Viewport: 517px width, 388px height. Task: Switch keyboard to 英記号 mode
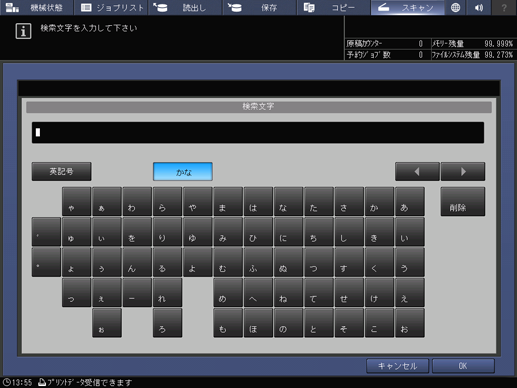coord(62,172)
